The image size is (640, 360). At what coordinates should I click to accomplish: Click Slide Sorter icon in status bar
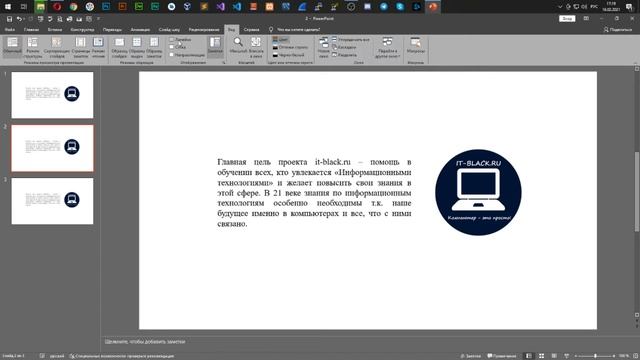pyautogui.click(x=542, y=356)
